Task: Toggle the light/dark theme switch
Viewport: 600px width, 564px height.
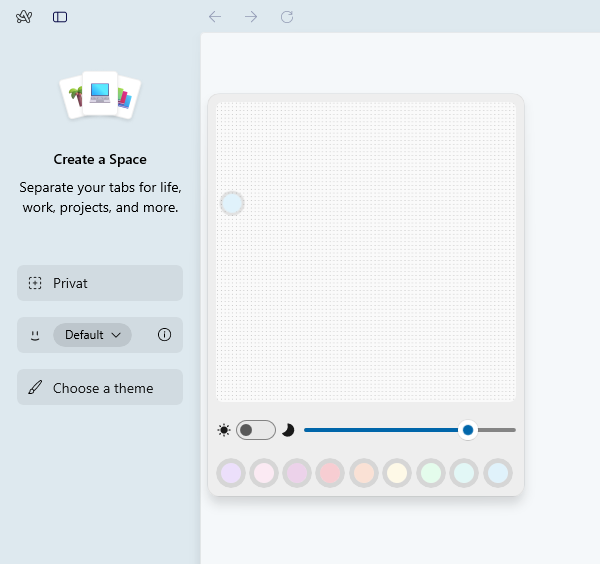Action: tap(256, 430)
